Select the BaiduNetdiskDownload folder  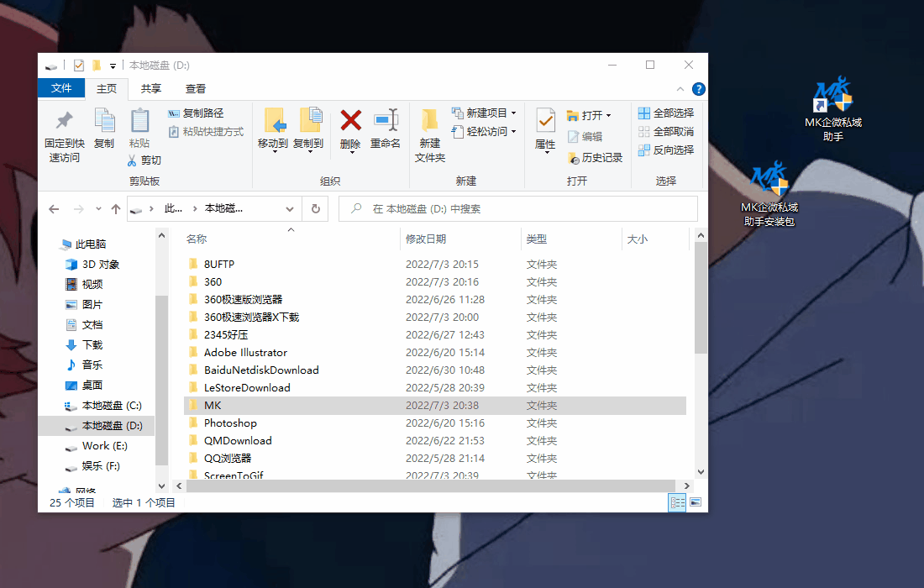pyautogui.click(x=435, y=370)
